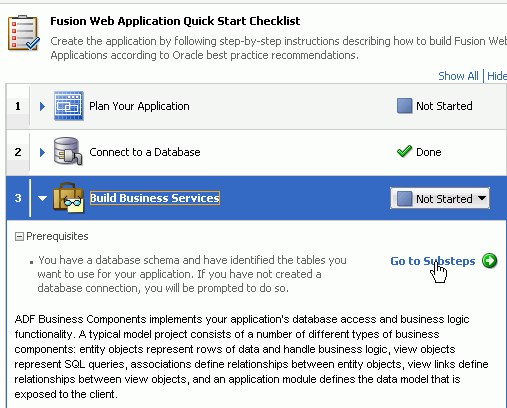Collapse the Build Business Services step
The image size is (507, 408).
(x=42, y=198)
